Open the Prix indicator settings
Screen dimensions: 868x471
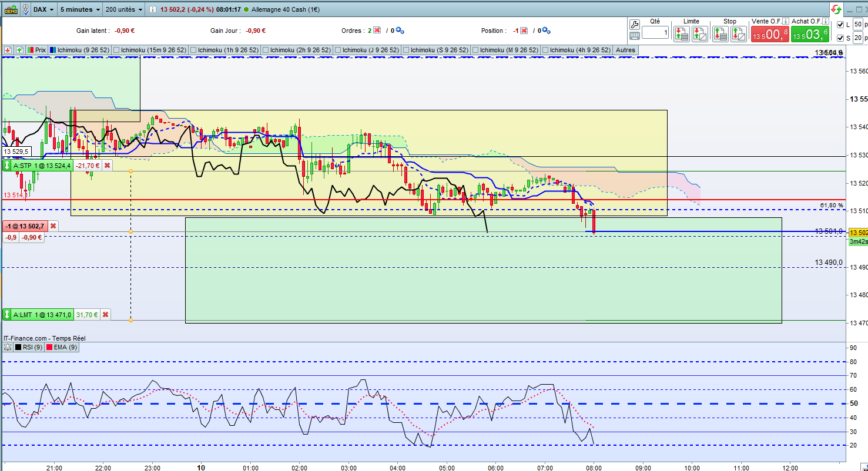(36, 50)
